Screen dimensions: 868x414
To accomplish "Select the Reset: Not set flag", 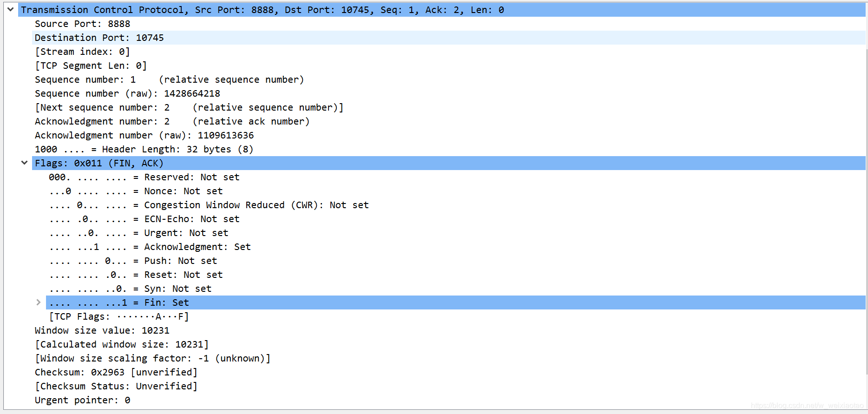I will (455, 275).
